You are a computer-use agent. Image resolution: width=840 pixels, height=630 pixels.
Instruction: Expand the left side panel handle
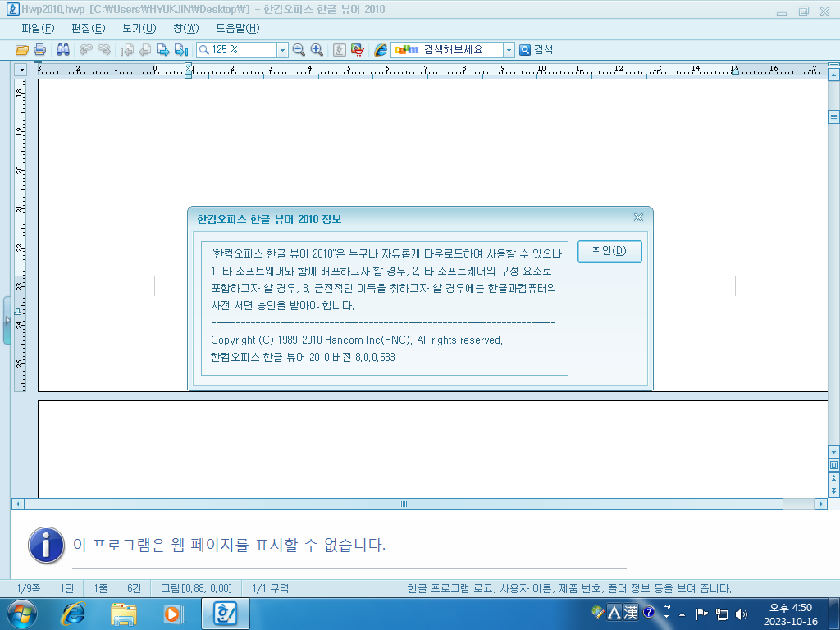tap(7, 321)
